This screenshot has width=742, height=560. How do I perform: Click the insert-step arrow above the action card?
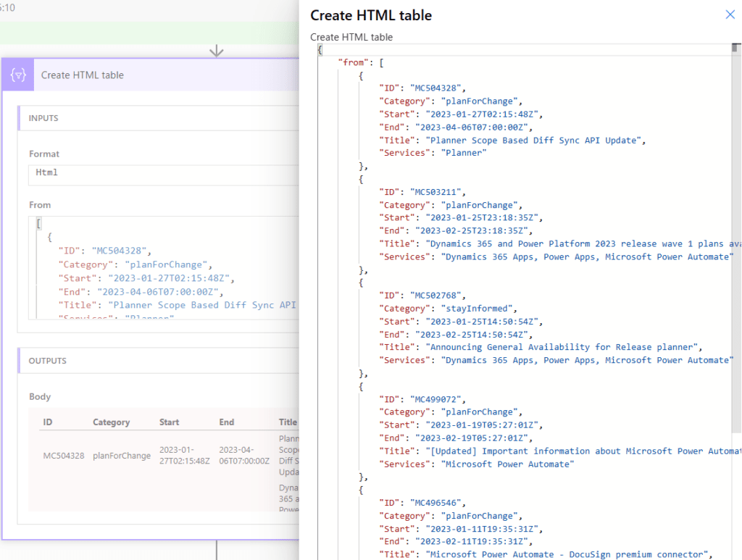click(x=216, y=51)
